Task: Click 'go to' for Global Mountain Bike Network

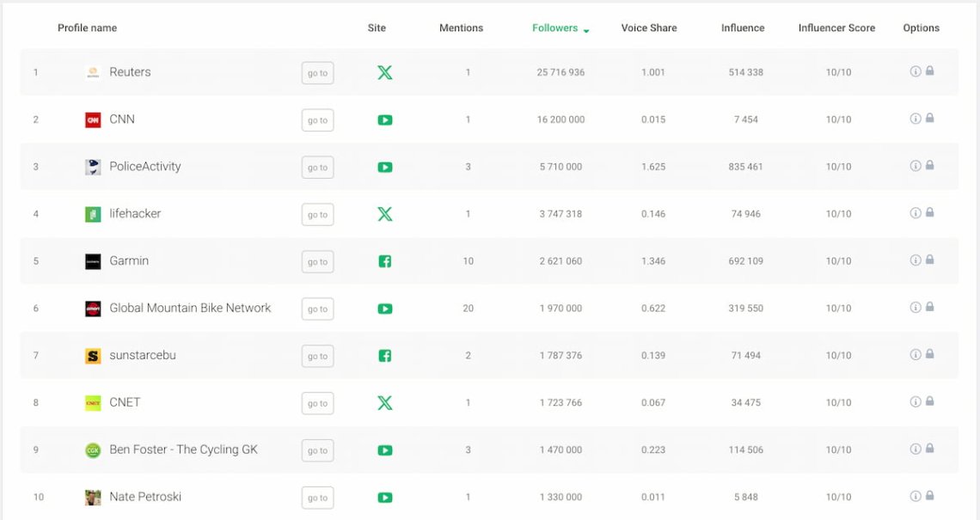Action: click(x=317, y=309)
